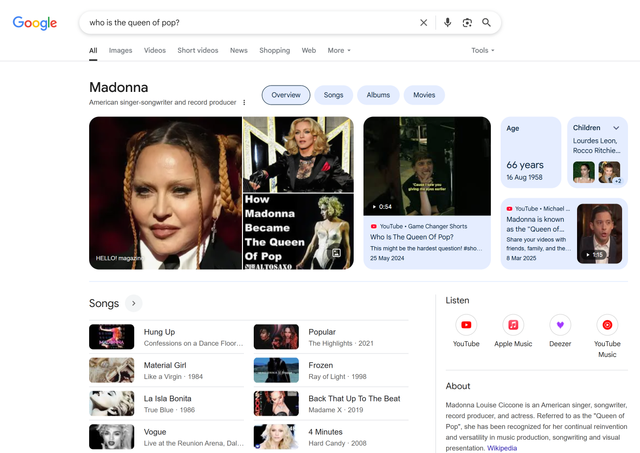
Task: Switch to the Videos tab
Action: (x=155, y=51)
